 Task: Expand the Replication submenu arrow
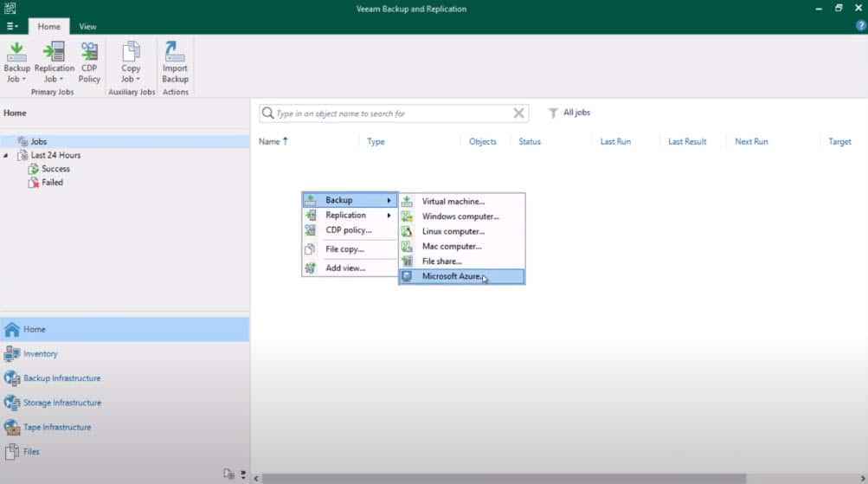pos(389,216)
